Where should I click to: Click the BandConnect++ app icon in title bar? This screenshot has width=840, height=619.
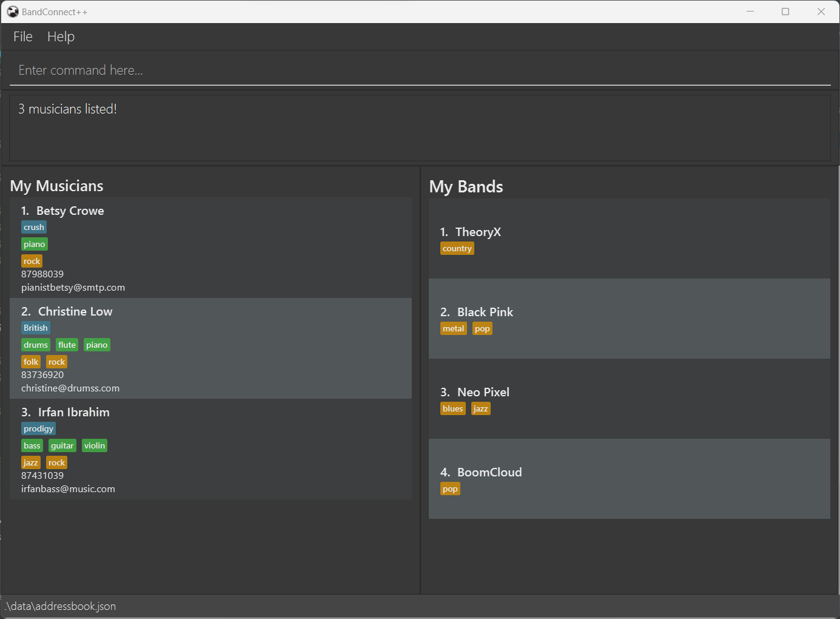pyautogui.click(x=13, y=12)
